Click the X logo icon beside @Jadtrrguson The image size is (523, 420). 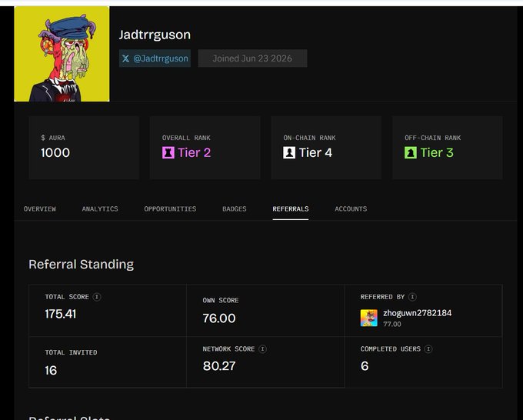pyautogui.click(x=125, y=58)
